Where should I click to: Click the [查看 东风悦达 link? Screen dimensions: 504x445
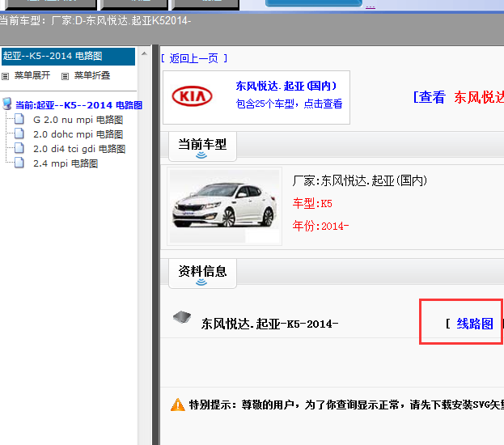coord(459,97)
